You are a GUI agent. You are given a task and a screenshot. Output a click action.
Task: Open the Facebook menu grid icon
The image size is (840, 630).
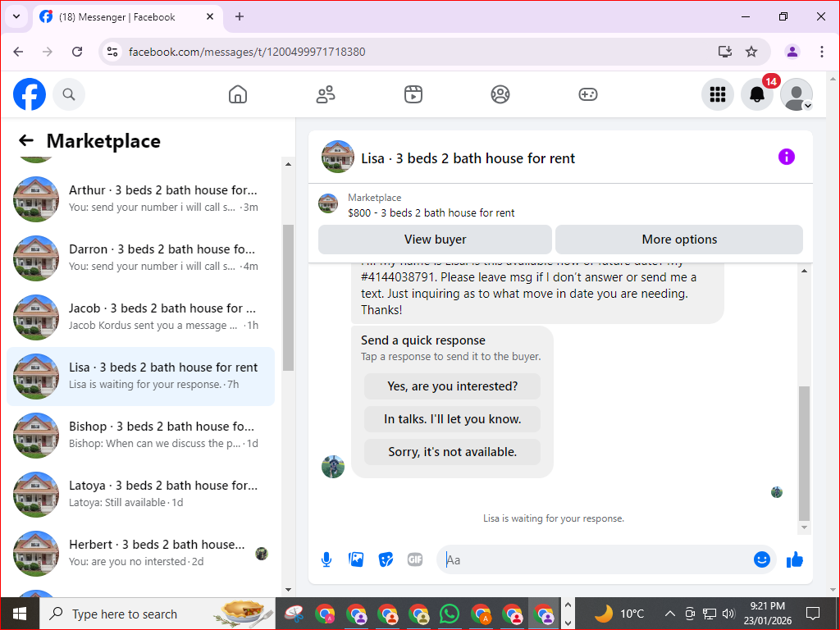click(x=717, y=94)
